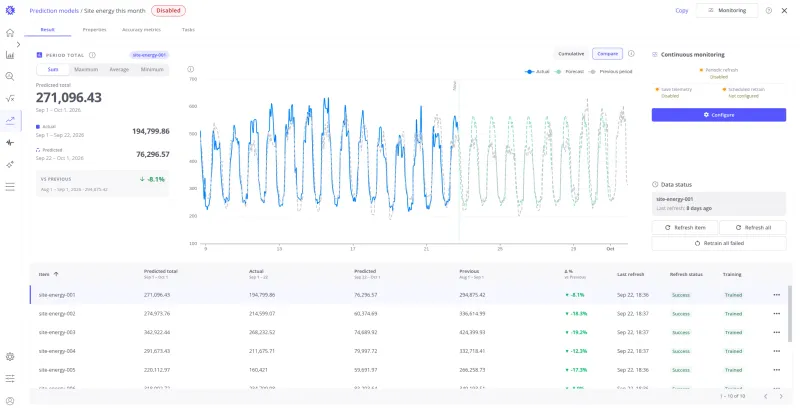Select the Maximum aggregation option
The width and height of the screenshot is (800, 412).
(x=86, y=69)
